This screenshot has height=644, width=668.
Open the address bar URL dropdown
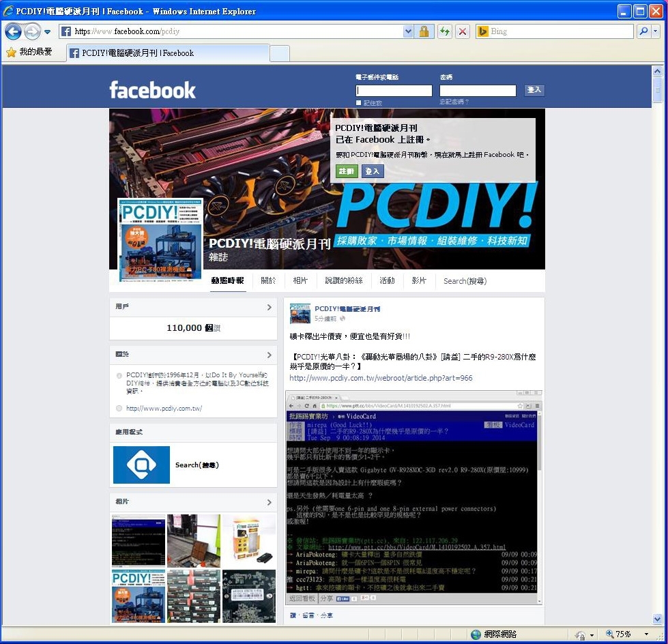408,31
